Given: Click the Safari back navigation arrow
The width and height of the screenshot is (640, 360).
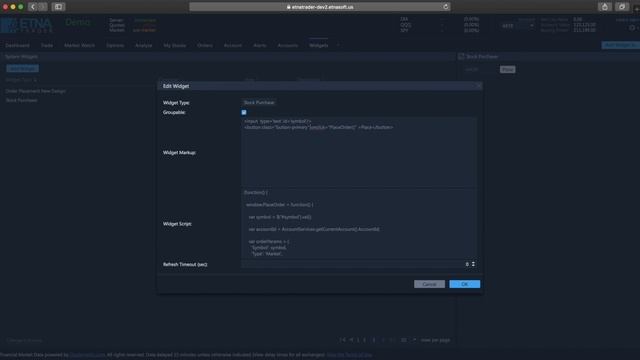Looking at the screenshot, I should click(x=33, y=7).
